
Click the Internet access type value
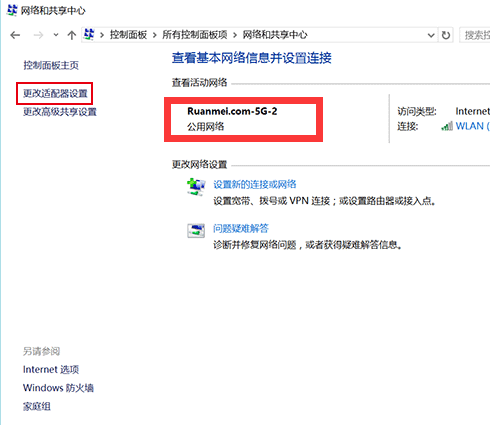click(473, 111)
